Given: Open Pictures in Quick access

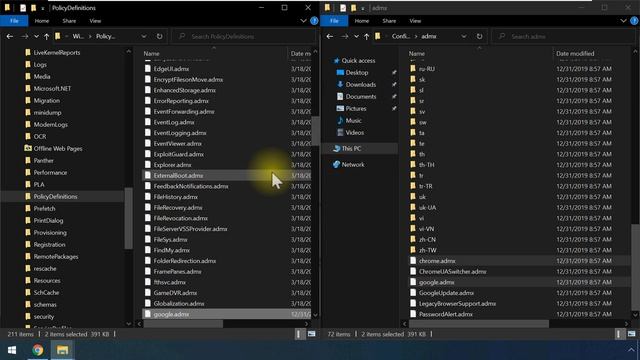Looking at the screenshot, I should pyautogui.click(x=356, y=109).
